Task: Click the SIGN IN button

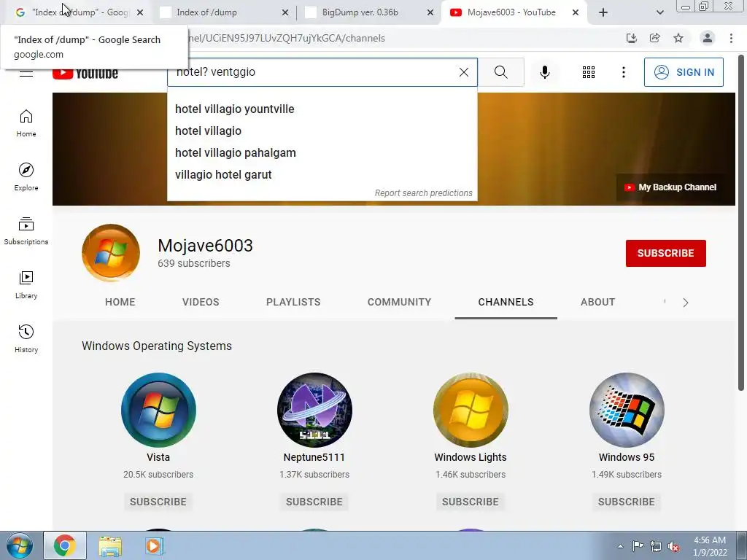Action: (x=684, y=72)
